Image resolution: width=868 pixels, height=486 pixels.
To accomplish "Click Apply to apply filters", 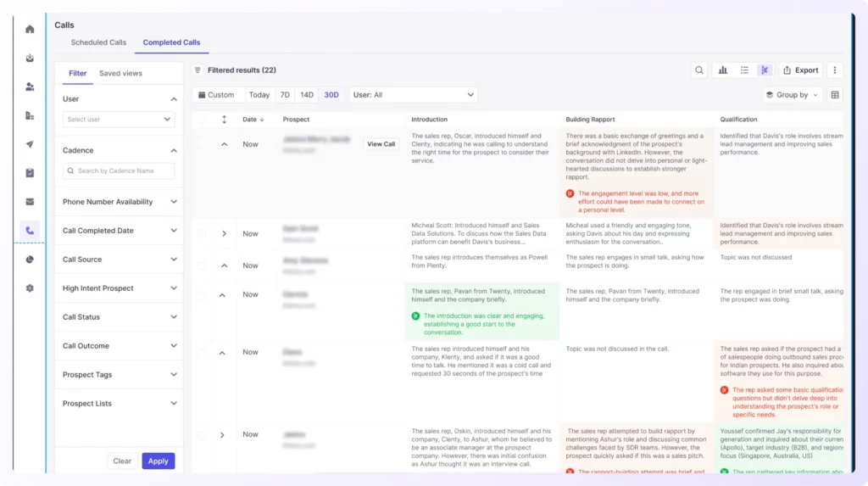I will click(158, 461).
